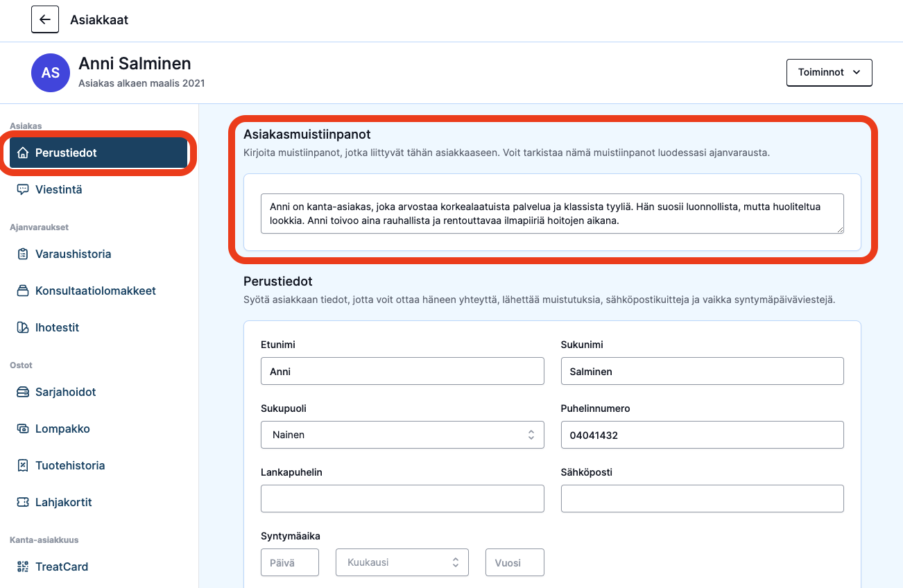Click the Päivä birth day field
The image size is (903, 588).
[x=290, y=562]
